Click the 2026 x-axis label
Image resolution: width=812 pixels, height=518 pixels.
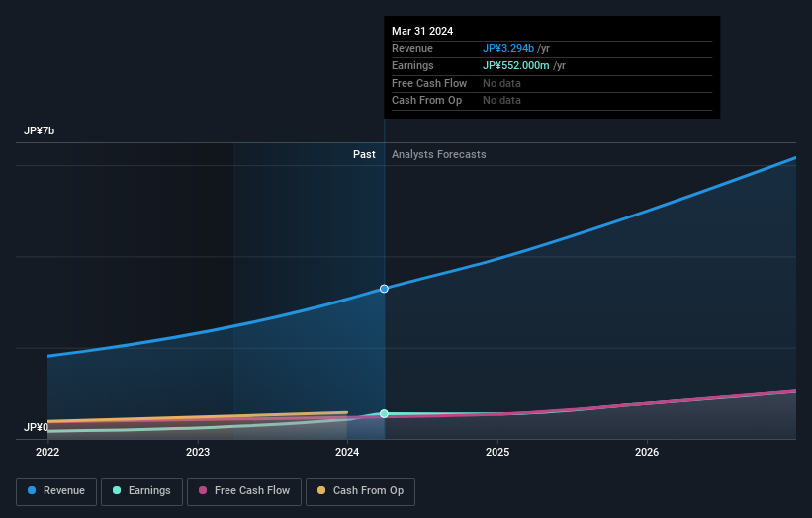pyautogui.click(x=647, y=453)
